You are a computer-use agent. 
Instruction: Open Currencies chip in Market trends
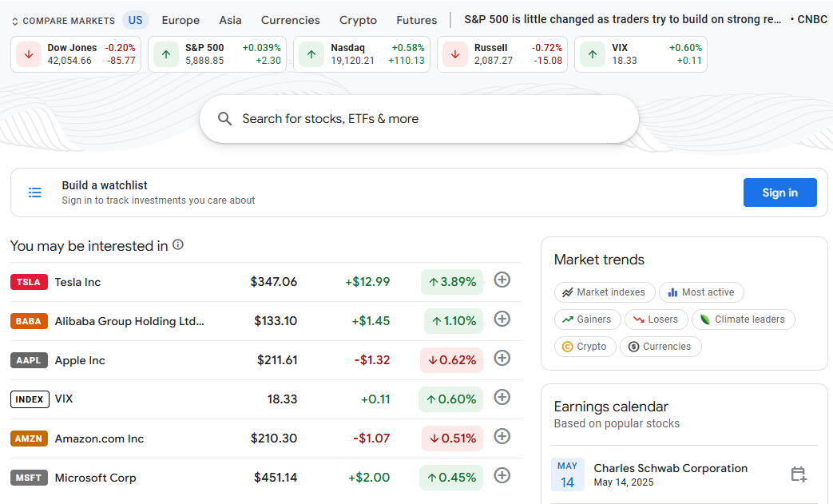pos(660,347)
